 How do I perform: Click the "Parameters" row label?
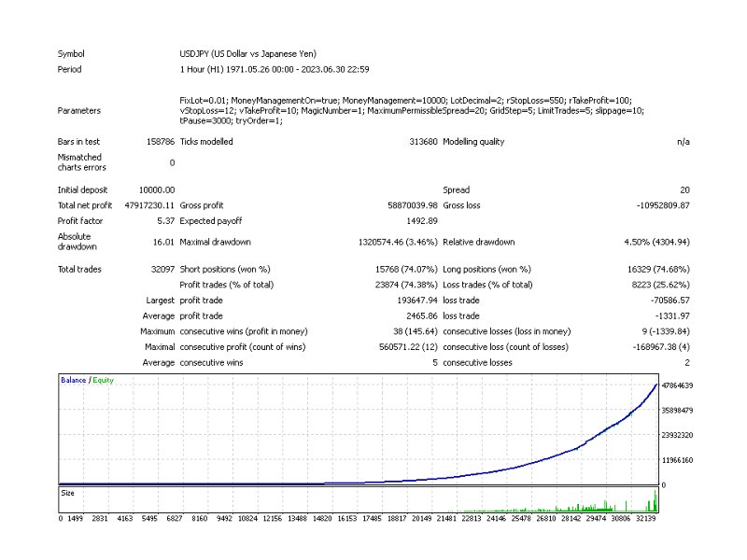point(79,110)
